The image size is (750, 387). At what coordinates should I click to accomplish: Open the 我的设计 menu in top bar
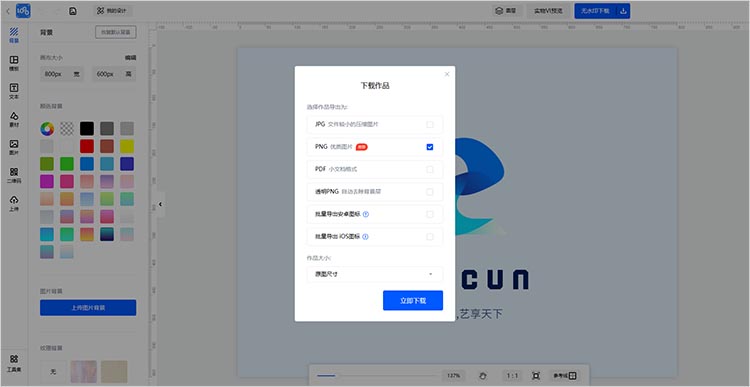pyautogui.click(x=113, y=11)
